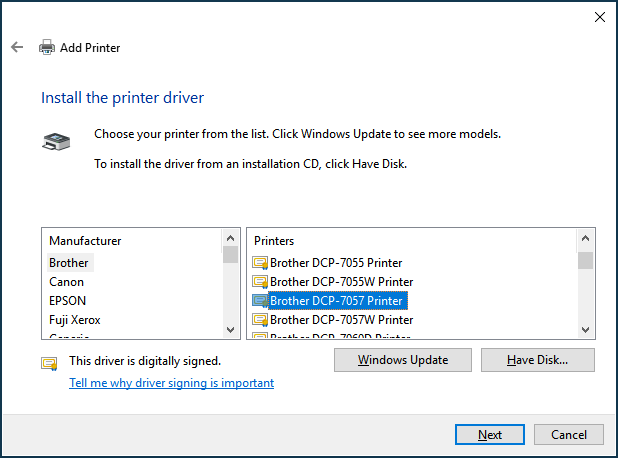Screen dimensions: 618x458
Task: Open driver signing importance link
Action: click(x=171, y=383)
